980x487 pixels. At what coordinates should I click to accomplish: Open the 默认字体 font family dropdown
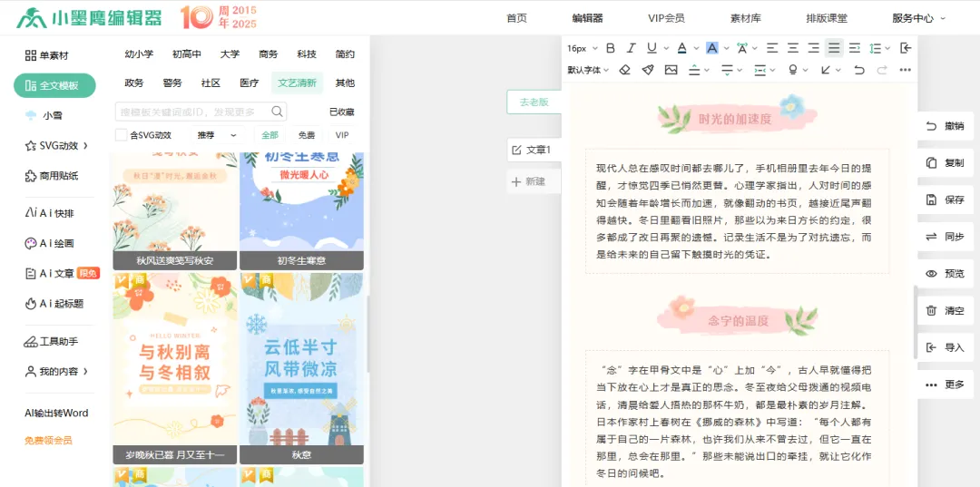coord(588,70)
